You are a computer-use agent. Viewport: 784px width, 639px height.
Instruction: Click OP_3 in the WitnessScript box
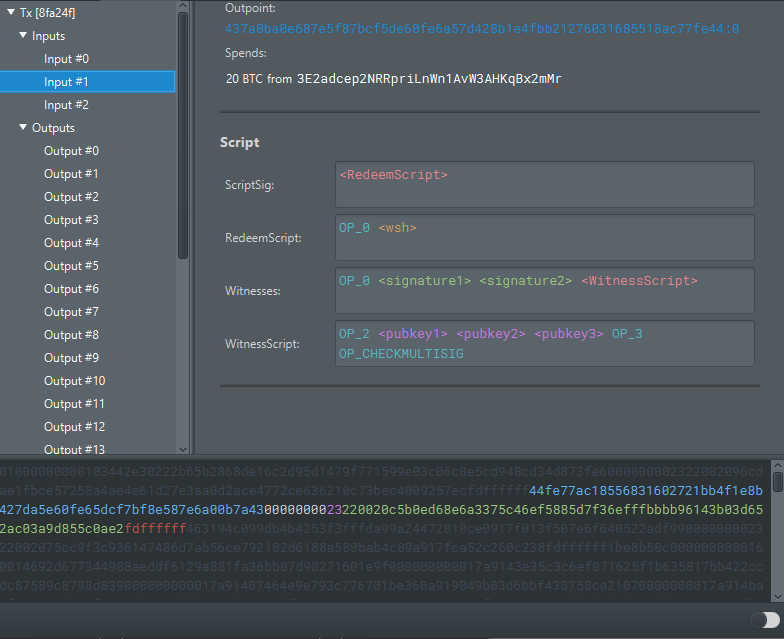[628, 334]
